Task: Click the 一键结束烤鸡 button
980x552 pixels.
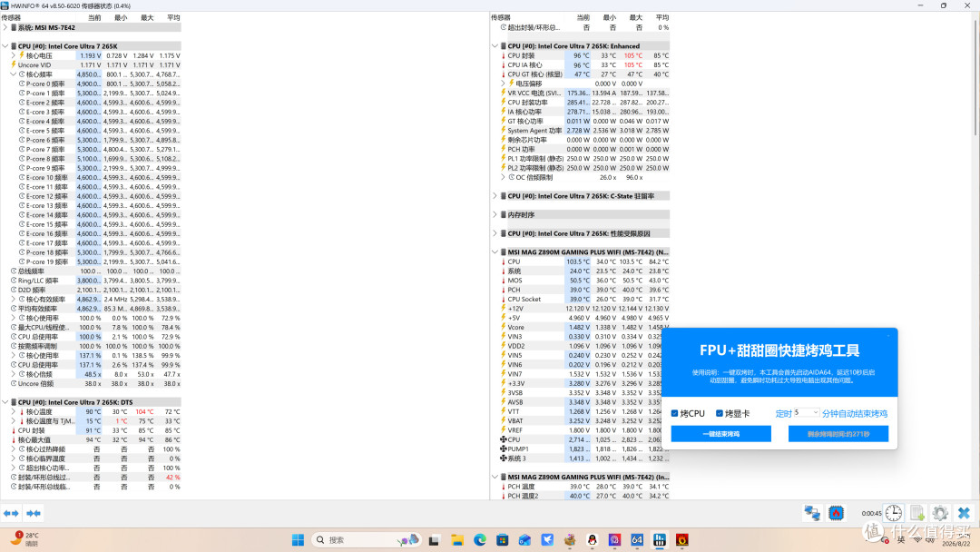Action: point(720,434)
